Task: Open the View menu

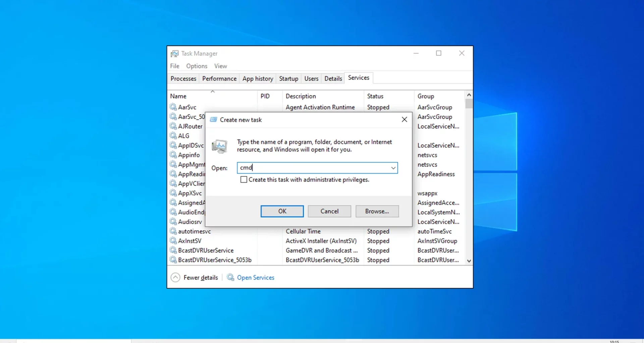Action: click(x=221, y=66)
